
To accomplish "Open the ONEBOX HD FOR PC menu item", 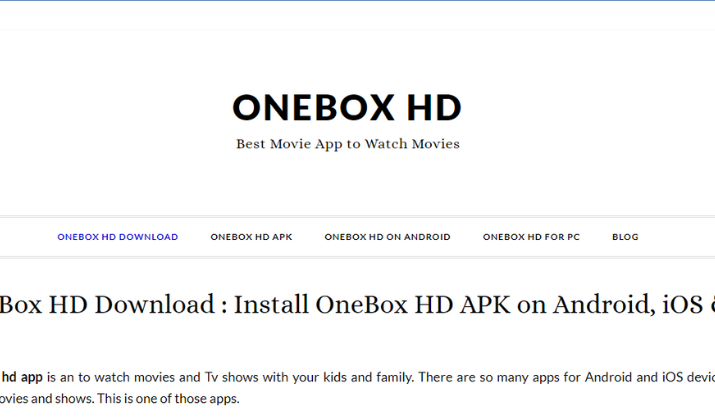I will [531, 237].
